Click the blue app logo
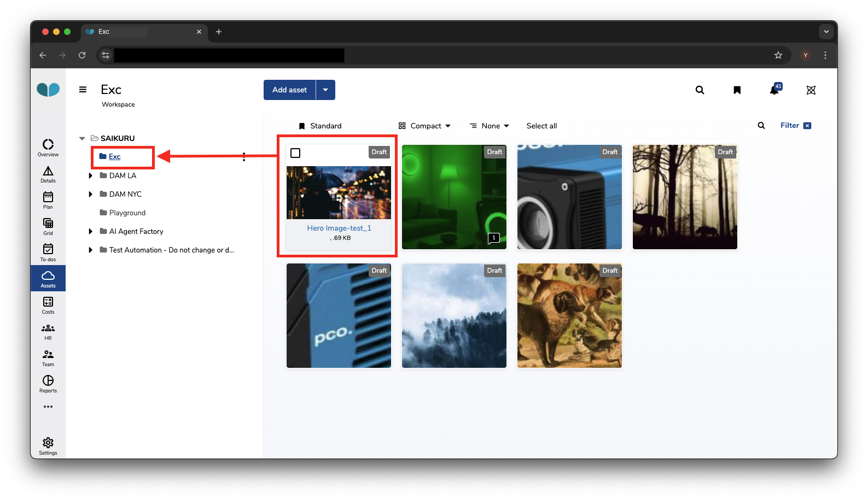 point(48,90)
